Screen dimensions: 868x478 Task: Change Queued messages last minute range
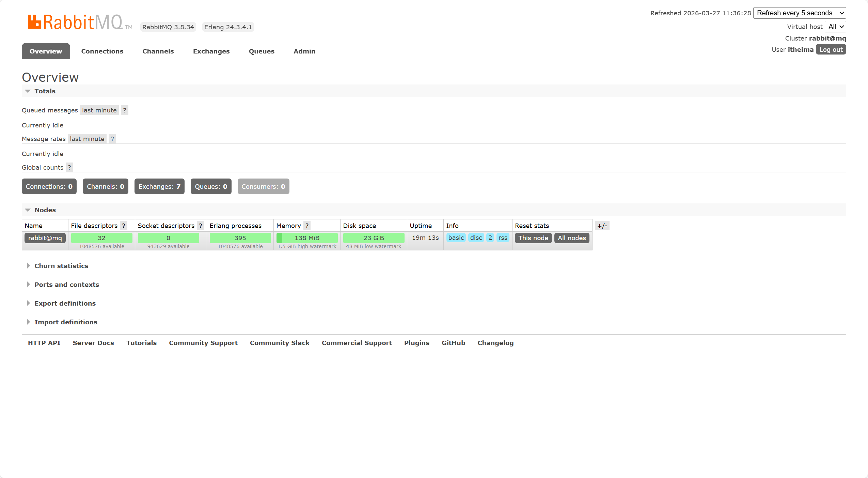click(x=99, y=110)
